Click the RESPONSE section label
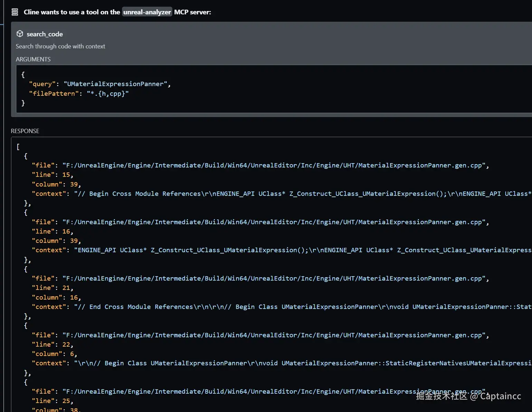The width and height of the screenshot is (532, 412). point(25,131)
